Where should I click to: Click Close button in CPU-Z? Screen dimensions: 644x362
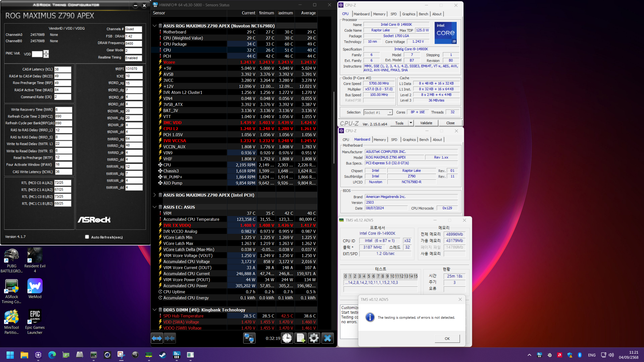[450, 123]
